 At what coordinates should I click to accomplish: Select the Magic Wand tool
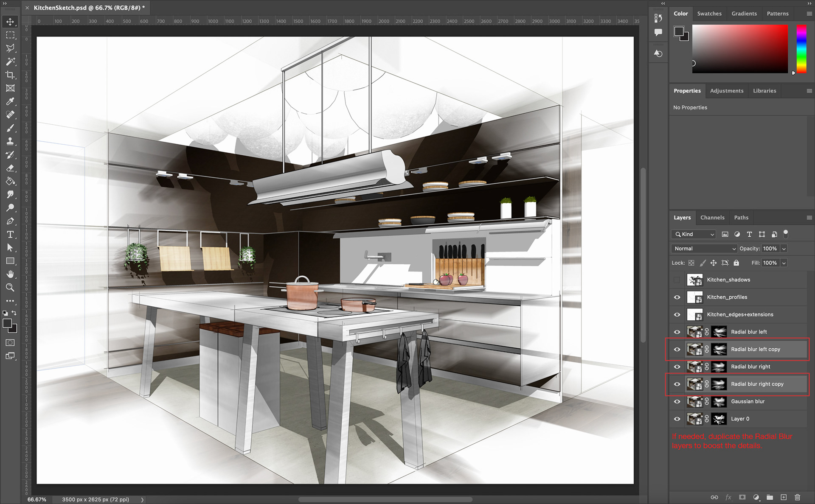tap(10, 62)
